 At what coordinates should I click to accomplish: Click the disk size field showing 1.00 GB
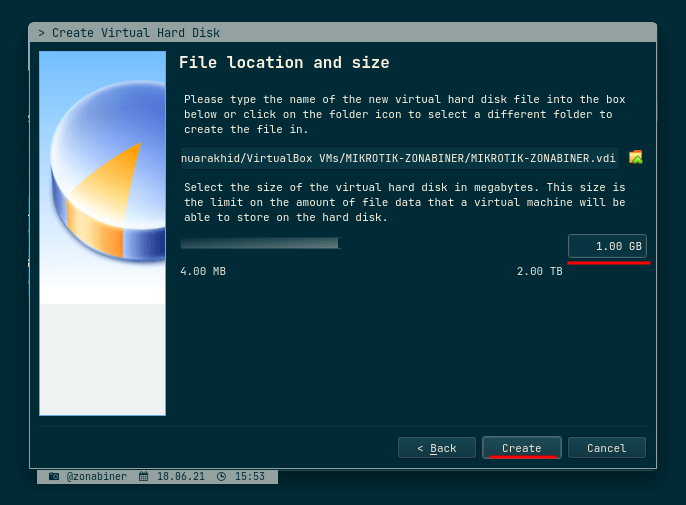607,246
